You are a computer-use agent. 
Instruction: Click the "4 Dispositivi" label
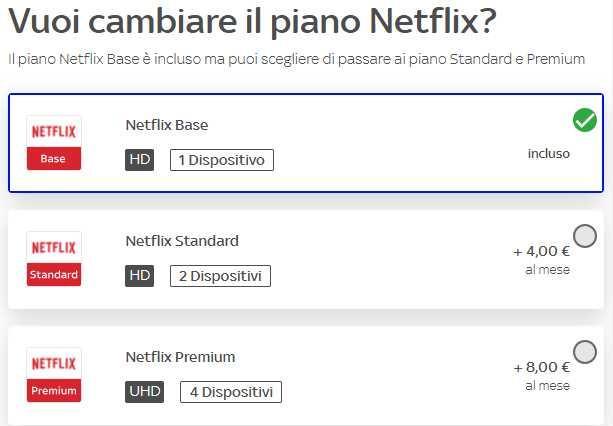point(231,391)
